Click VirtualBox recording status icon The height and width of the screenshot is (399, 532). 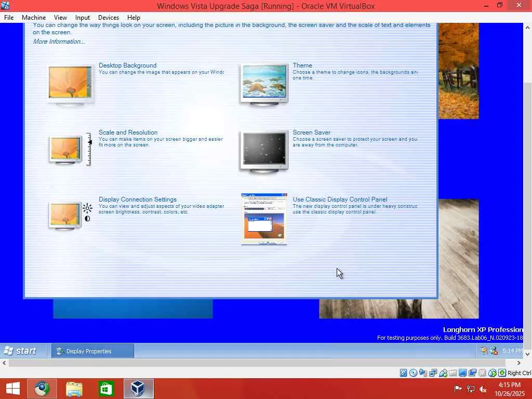point(472,373)
